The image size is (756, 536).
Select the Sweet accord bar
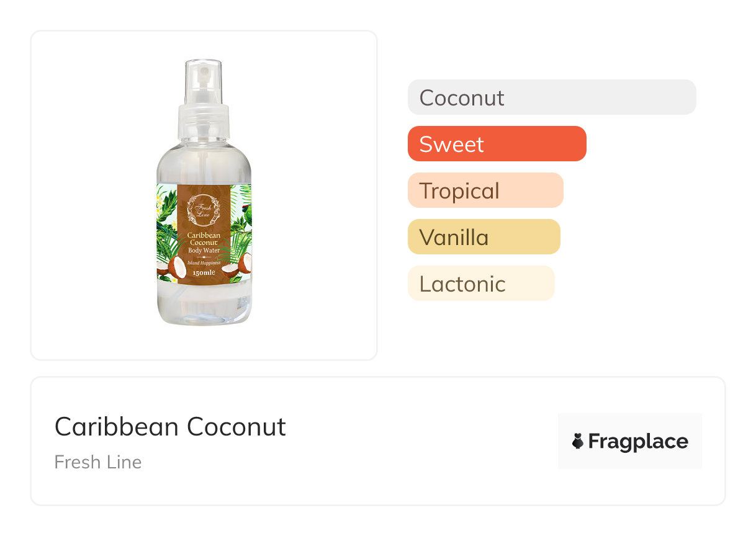point(497,144)
